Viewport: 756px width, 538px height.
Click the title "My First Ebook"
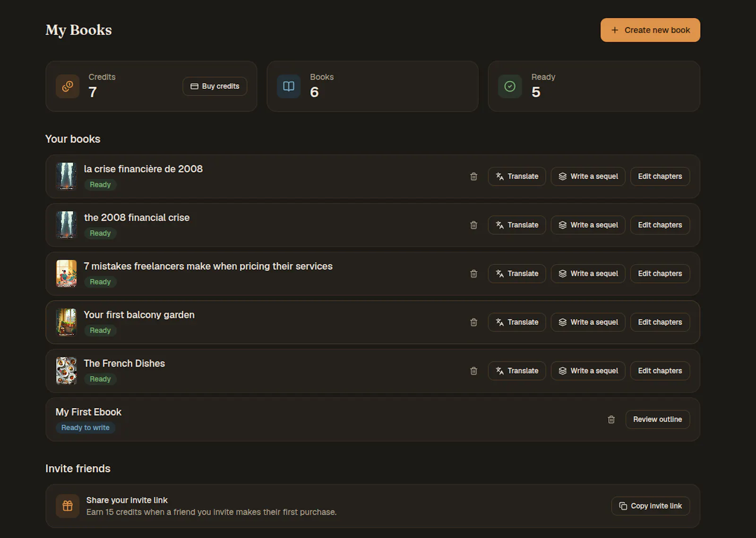pos(88,412)
